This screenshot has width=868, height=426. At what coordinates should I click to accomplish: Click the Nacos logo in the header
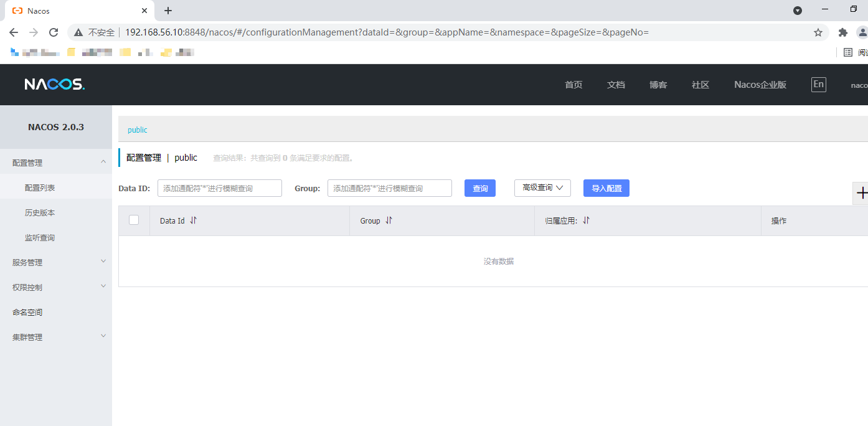pos(54,84)
